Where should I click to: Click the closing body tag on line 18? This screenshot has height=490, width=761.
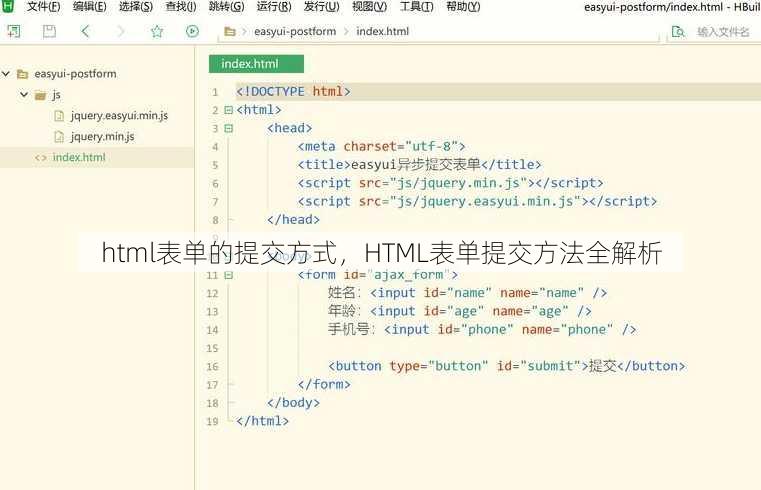pyautogui.click(x=293, y=403)
